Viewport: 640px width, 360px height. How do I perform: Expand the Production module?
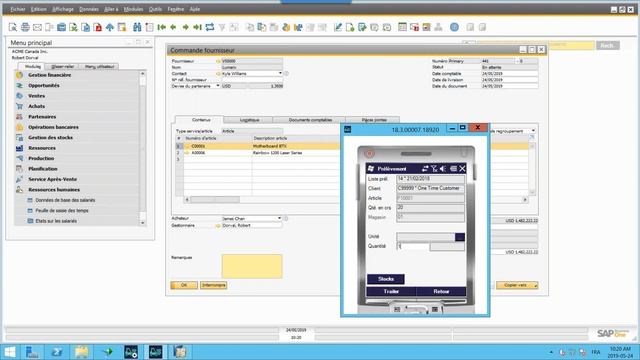[41, 158]
